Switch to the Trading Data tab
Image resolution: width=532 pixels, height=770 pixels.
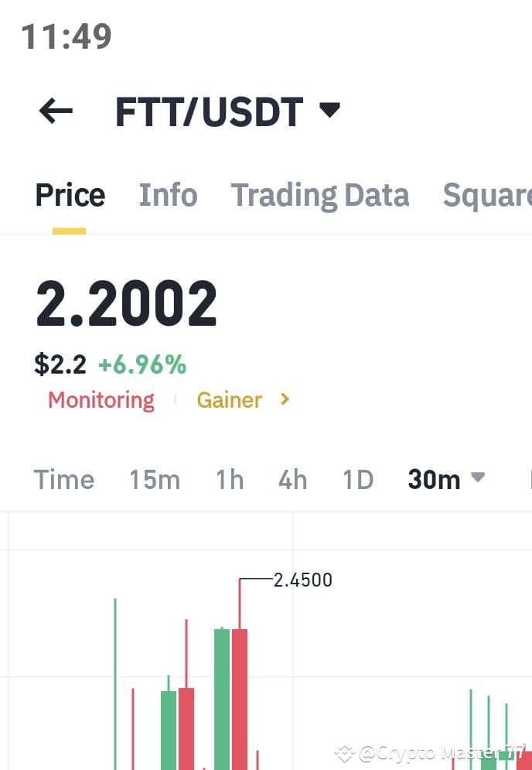[320, 195]
